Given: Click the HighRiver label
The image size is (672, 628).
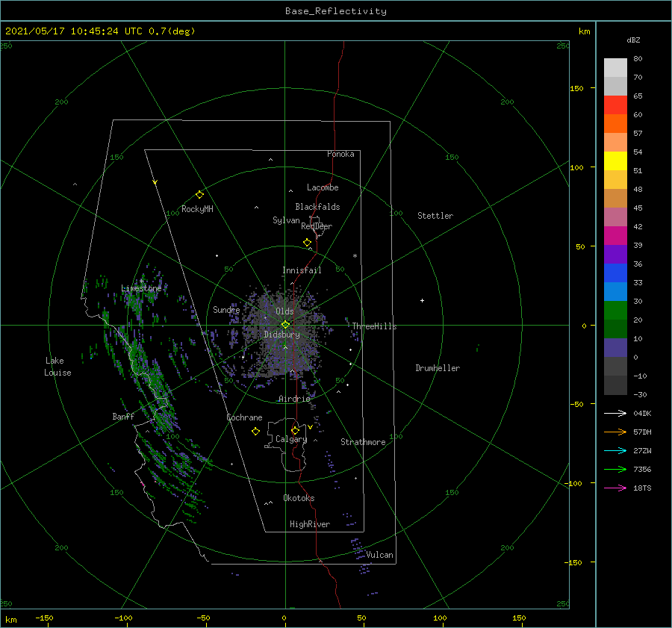Looking at the screenshot, I should coord(310,524).
